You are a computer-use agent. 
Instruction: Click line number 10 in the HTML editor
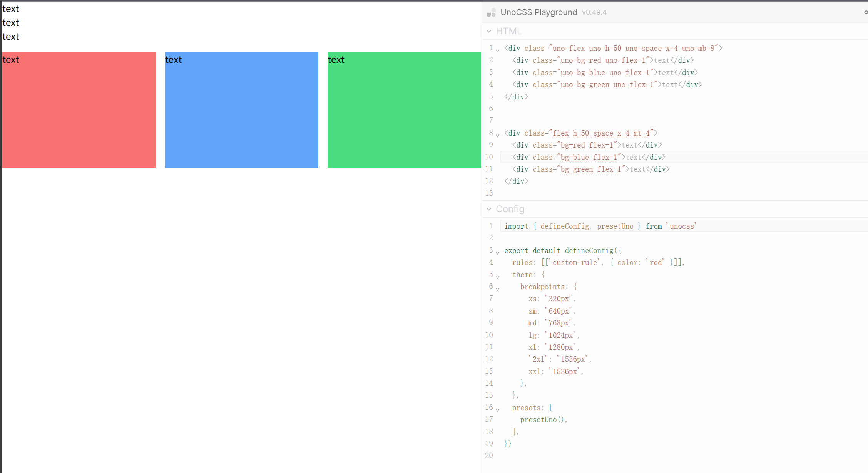click(489, 157)
